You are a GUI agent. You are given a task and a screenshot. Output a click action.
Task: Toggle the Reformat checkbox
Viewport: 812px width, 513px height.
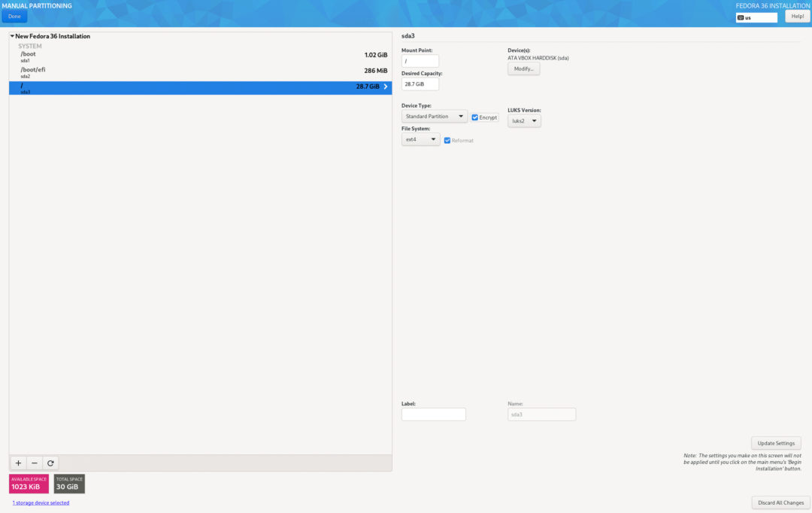(447, 141)
